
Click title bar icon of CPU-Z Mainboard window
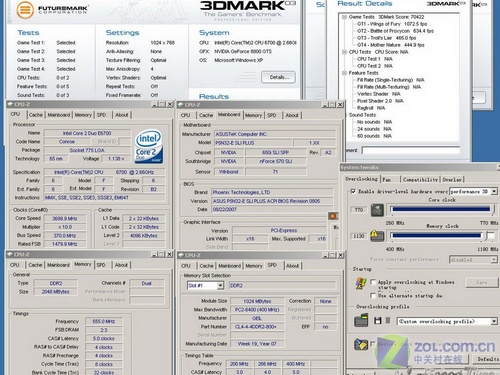pos(181,105)
